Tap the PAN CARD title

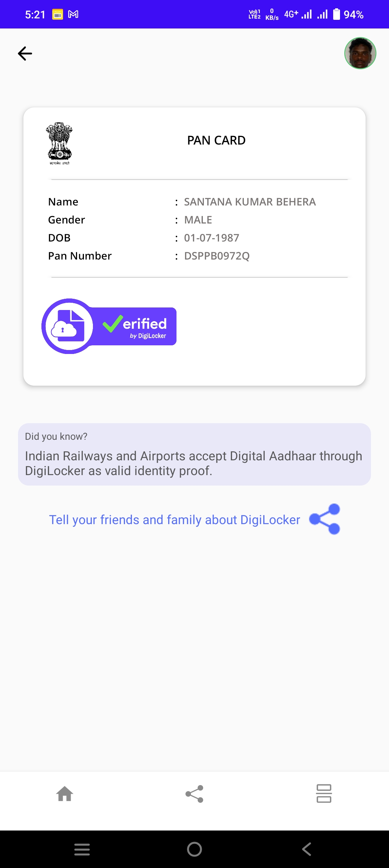(216, 140)
